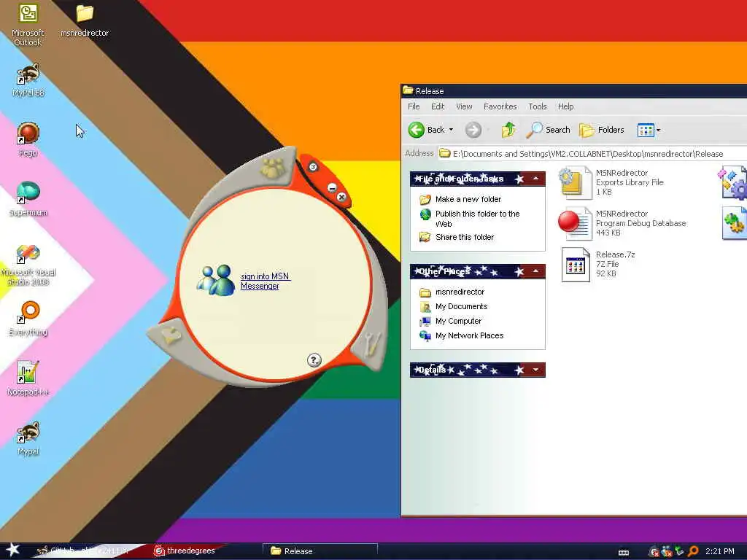Open the threedegrees help question mark button
747x560 pixels.
coord(314,360)
